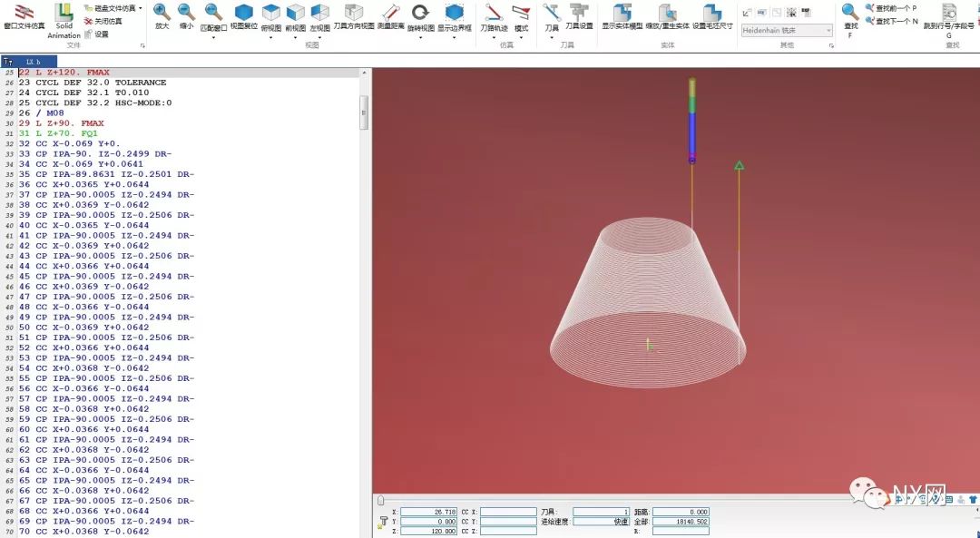The image size is (980, 538).
Task: Select code line "31 L Z+70. FQ1"
Action: coord(58,133)
